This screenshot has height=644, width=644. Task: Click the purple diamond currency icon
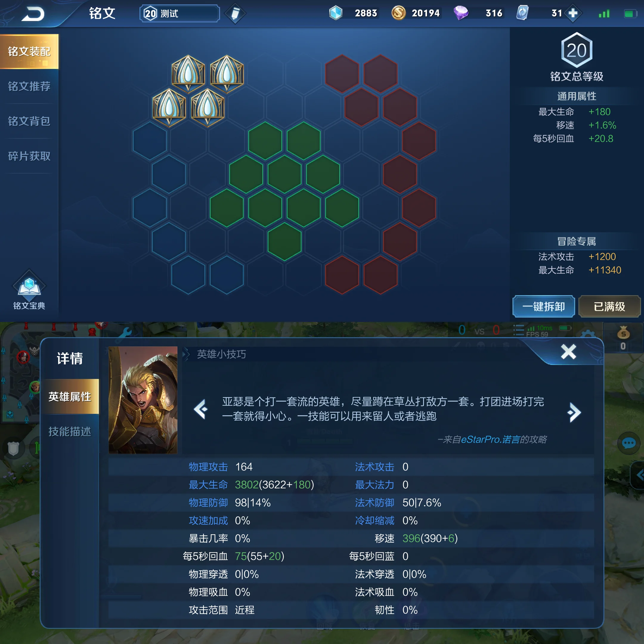pos(461,13)
